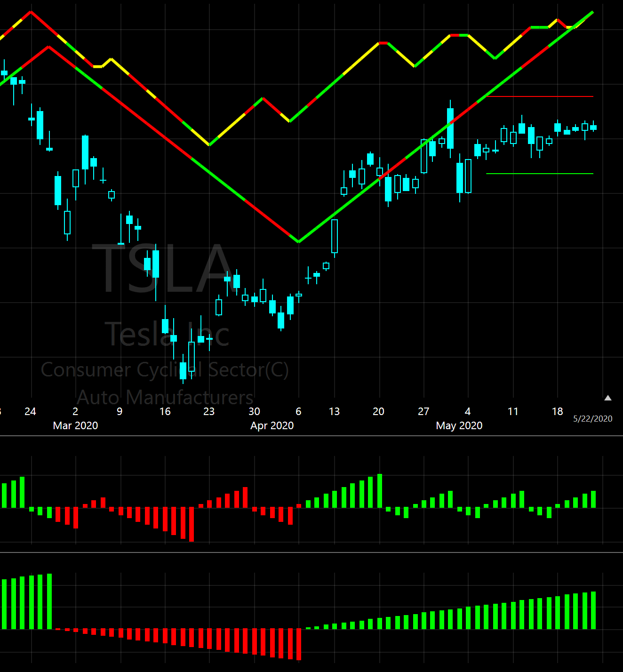Viewport: 623px width, 672px height.
Task: Select the date tick 23 on the axis
Action: pyautogui.click(x=209, y=411)
